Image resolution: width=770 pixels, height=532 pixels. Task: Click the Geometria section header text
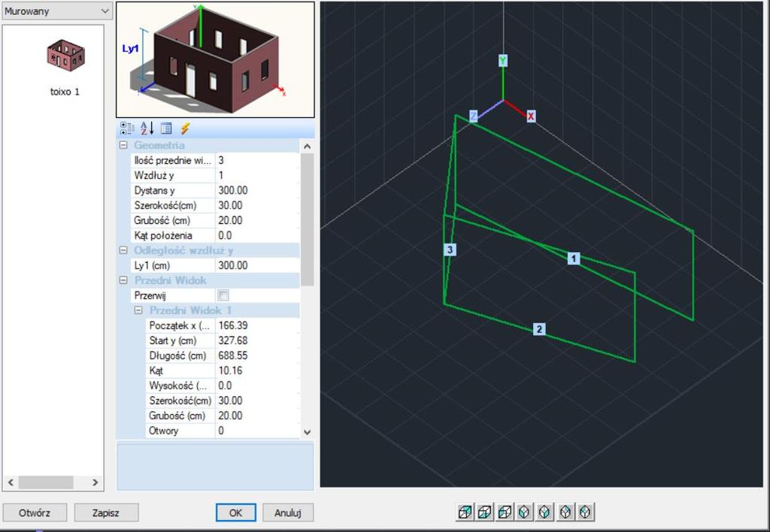coord(159,145)
